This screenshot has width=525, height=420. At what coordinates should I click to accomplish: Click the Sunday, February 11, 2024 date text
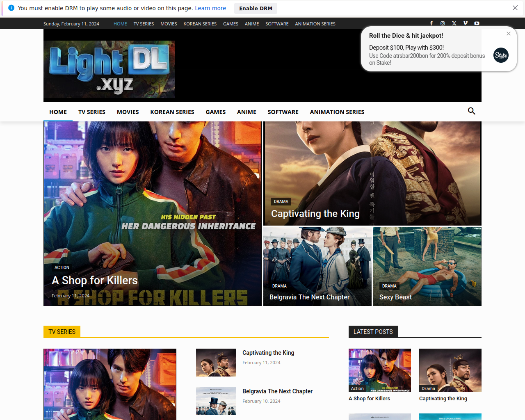[71, 24]
